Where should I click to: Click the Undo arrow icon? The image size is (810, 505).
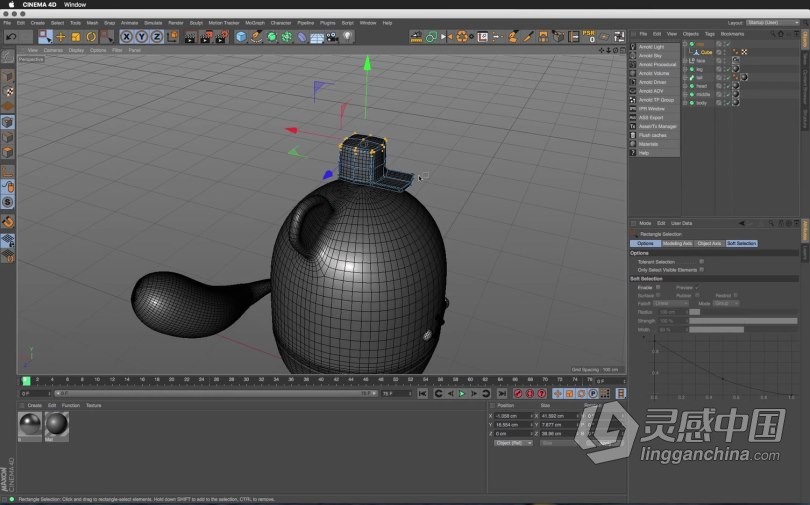11,37
